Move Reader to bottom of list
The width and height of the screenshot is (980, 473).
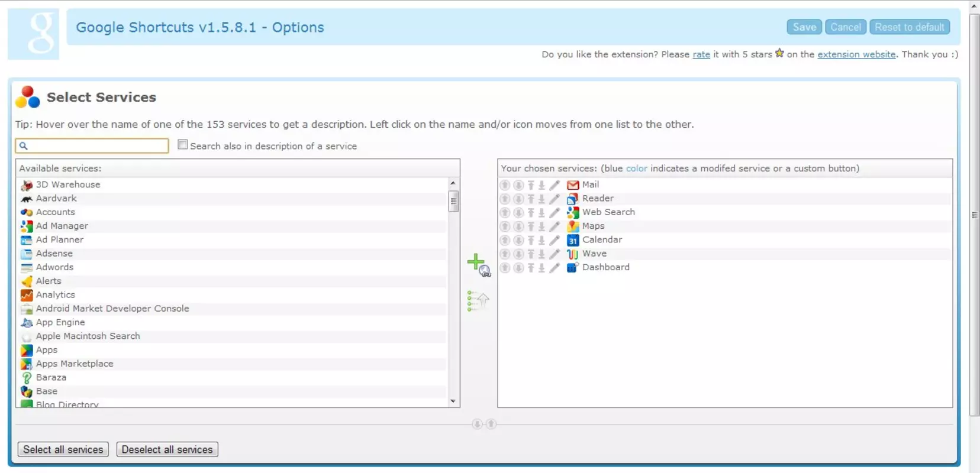point(541,199)
